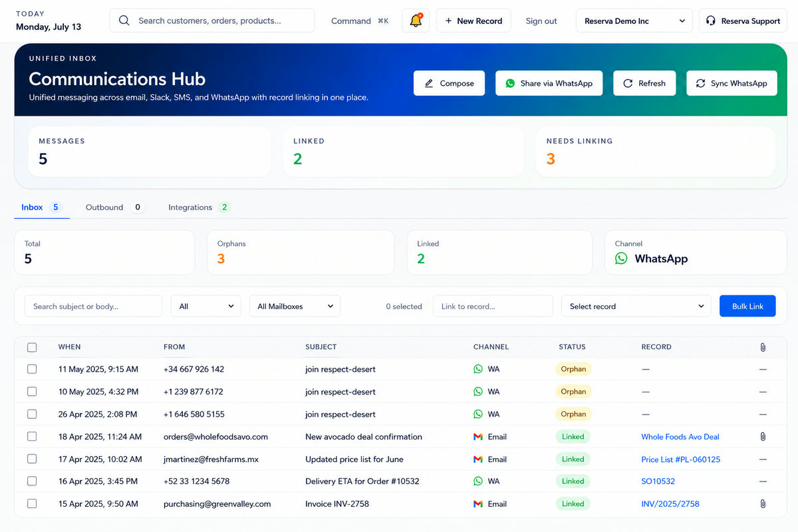Click WhatsApp logo on Share via WhatsApp
Viewport: 798px width, 532px height.
510,83
